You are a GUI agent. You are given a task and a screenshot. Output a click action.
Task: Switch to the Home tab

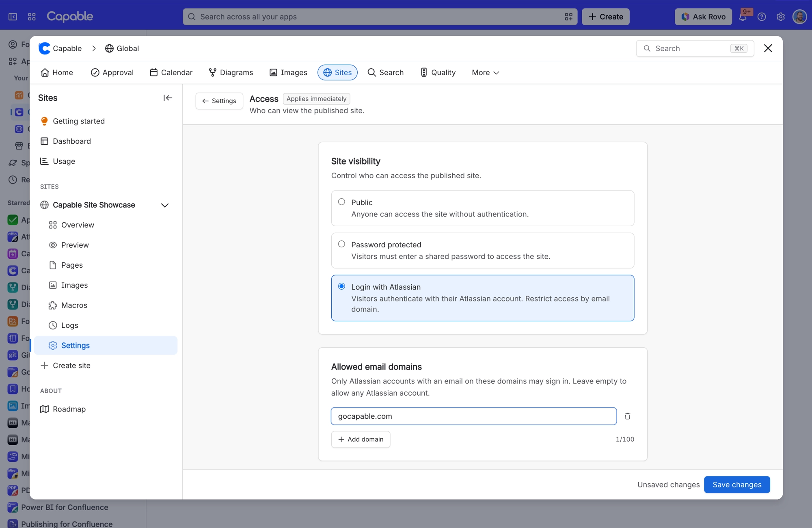click(57, 73)
